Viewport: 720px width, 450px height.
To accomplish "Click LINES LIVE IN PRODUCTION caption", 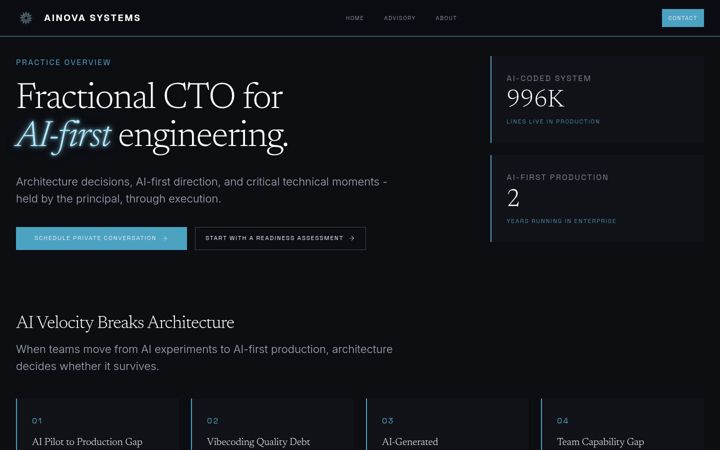I will point(553,122).
